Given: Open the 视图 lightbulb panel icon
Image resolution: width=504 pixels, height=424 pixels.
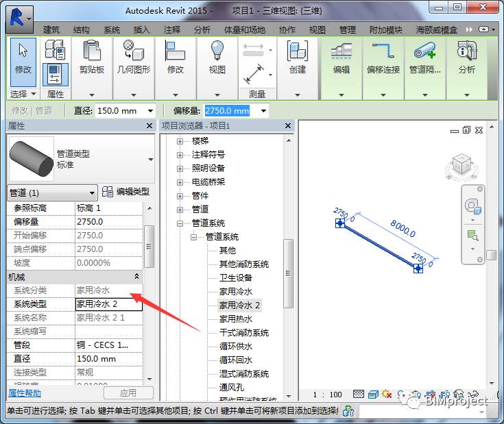Looking at the screenshot, I should pos(217,51).
